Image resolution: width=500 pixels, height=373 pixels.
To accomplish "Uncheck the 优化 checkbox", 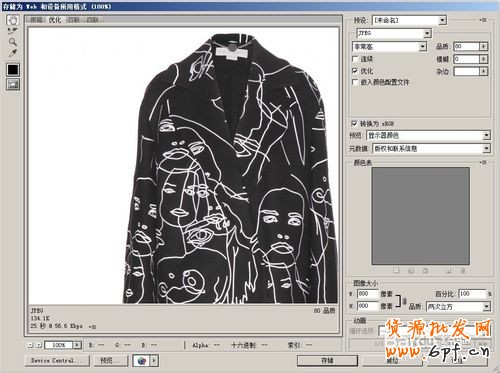I will (355, 71).
